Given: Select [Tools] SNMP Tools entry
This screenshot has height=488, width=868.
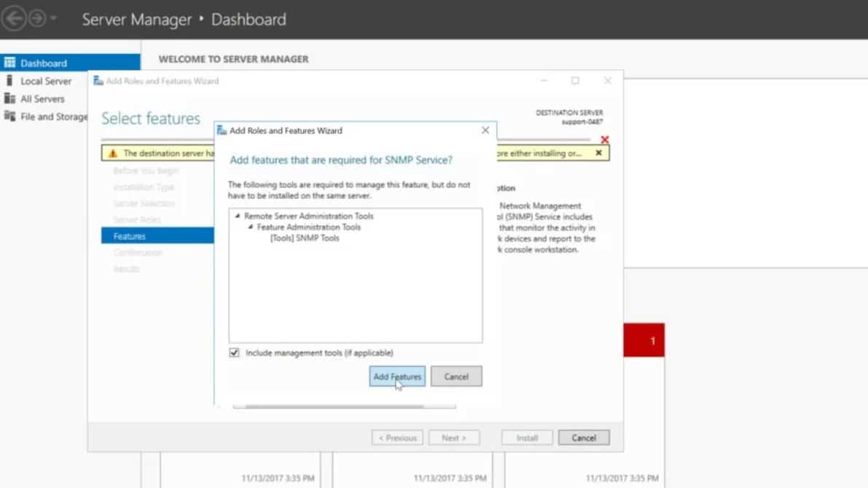Looking at the screenshot, I should [x=305, y=238].
